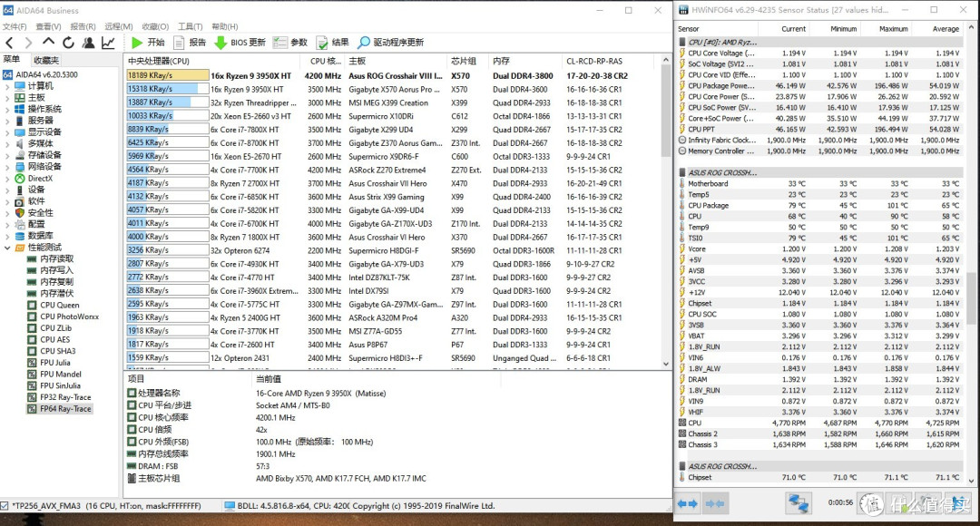Select the 内存写入 memory benchmark

(51, 270)
